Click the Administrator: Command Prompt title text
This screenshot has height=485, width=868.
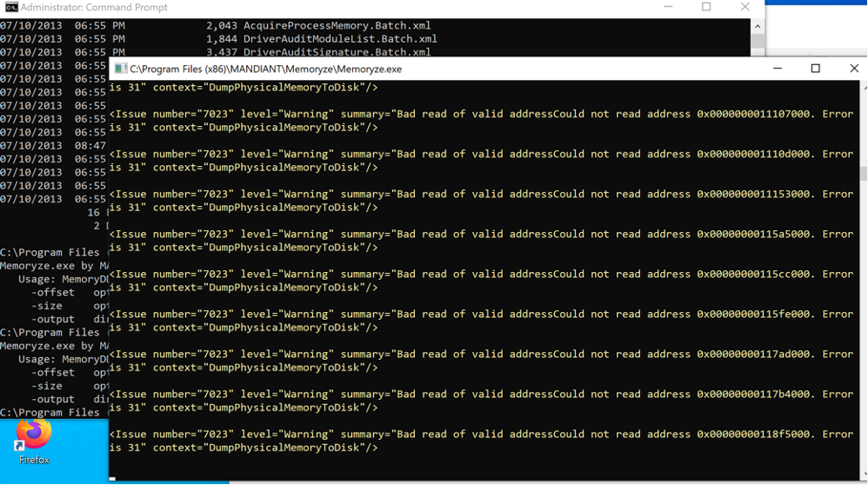pyautogui.click(x=94, y=7)
